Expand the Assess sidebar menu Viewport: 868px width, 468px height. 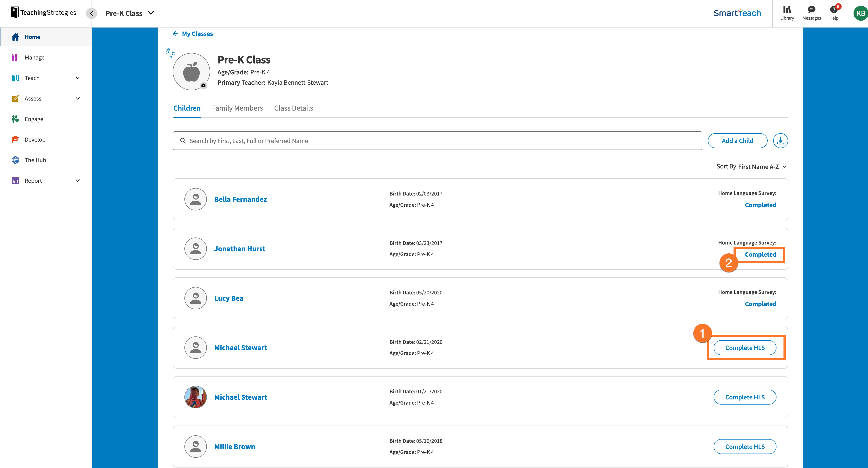click(x=78, y=99)
